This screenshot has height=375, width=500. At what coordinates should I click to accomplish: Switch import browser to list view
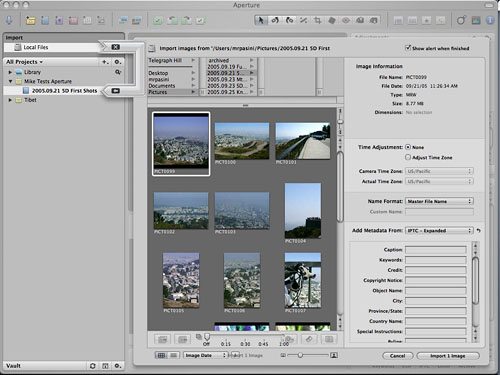click(174, 355)
